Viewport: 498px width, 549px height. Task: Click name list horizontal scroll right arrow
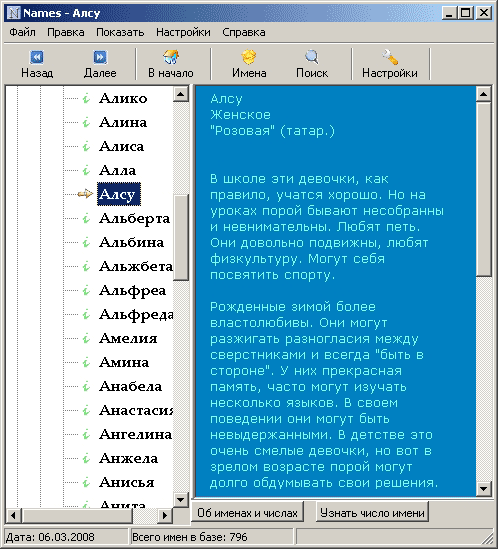click(165, 515)
